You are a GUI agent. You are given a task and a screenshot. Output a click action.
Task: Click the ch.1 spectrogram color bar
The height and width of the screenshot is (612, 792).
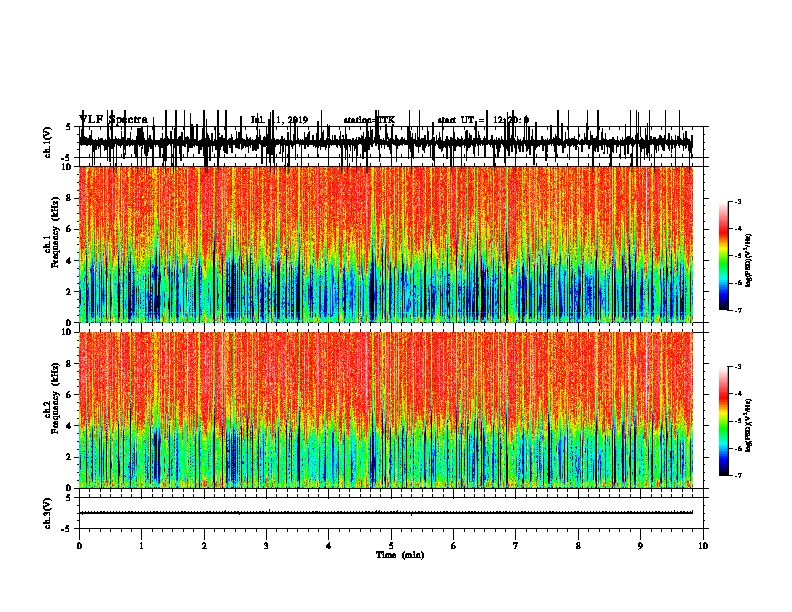coord(723,256)
